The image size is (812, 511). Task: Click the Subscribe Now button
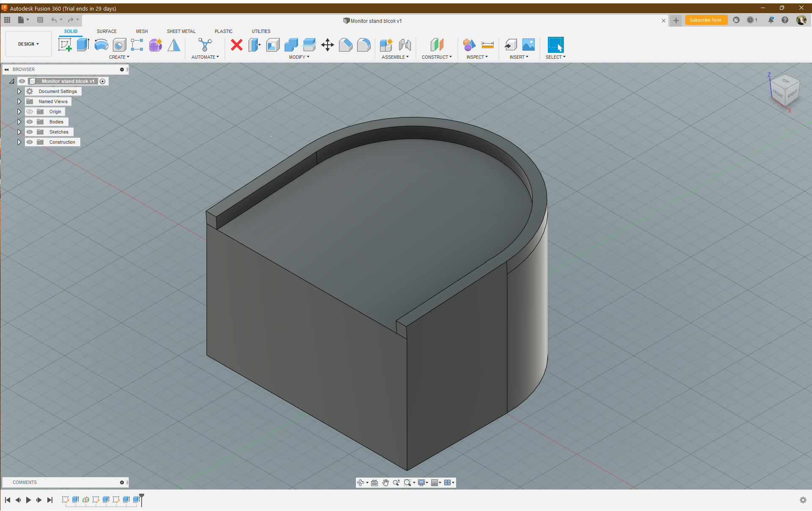[x=706, y=20]
